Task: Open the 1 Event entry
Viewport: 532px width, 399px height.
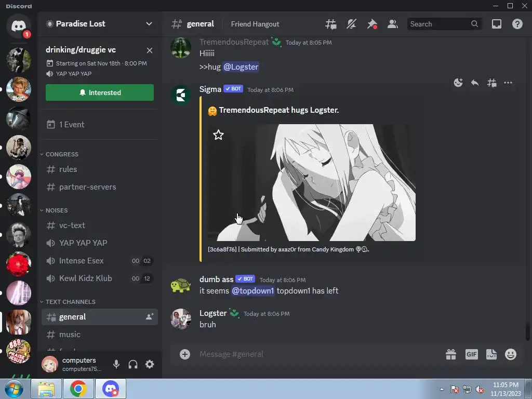Action: 100,125
